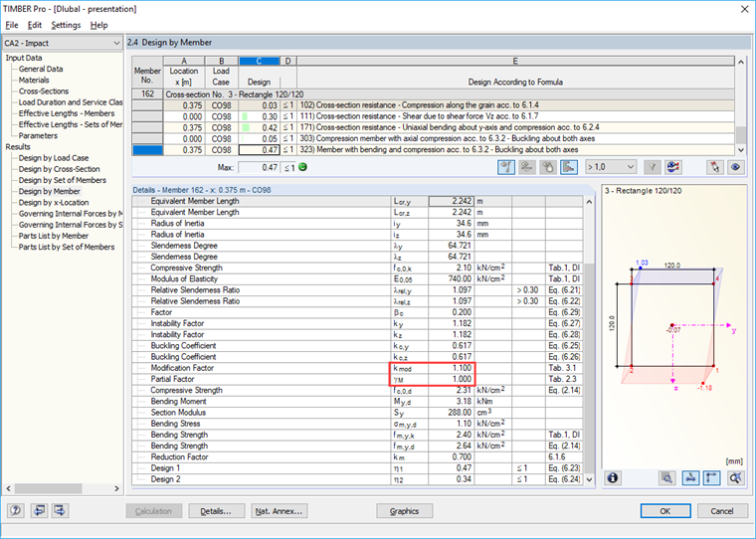Open cross-section info button
This screenshot has height=539, width=756.
(613, 477)
